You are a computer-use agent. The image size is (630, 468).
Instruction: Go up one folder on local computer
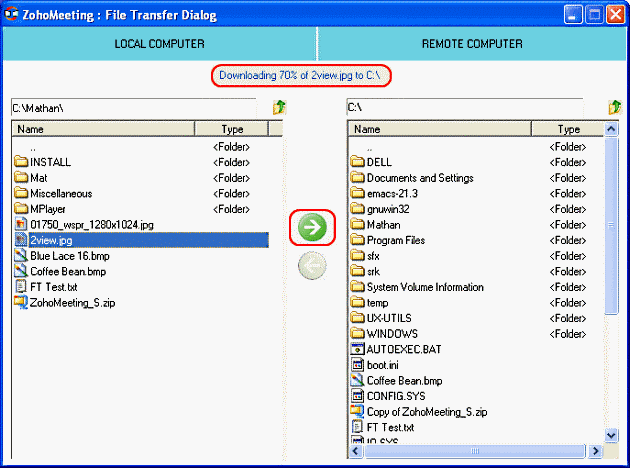coord(279,107)
